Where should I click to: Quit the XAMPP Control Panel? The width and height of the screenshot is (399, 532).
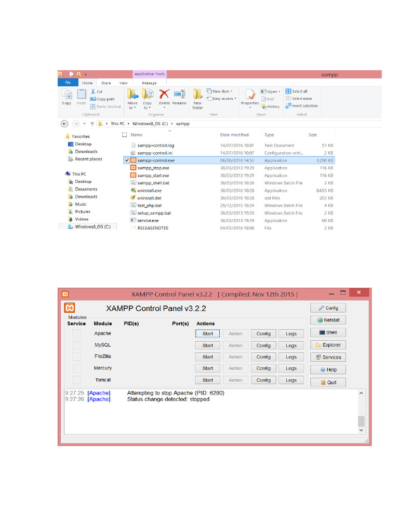click(x=328, y=382)
